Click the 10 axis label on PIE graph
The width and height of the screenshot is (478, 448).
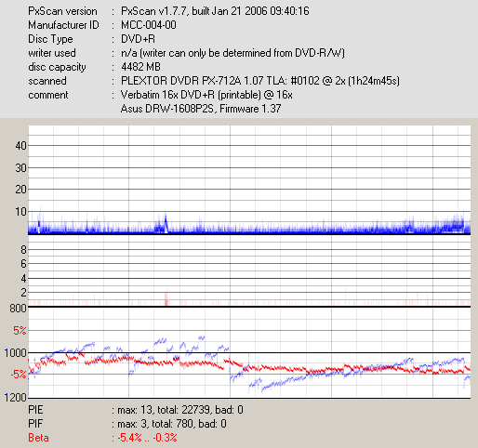(x=20, y=212)
